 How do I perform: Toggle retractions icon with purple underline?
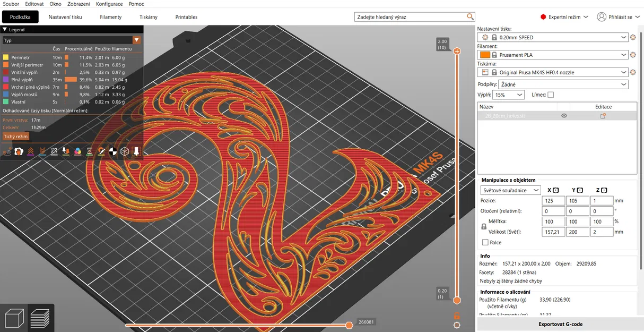(31, 151)
